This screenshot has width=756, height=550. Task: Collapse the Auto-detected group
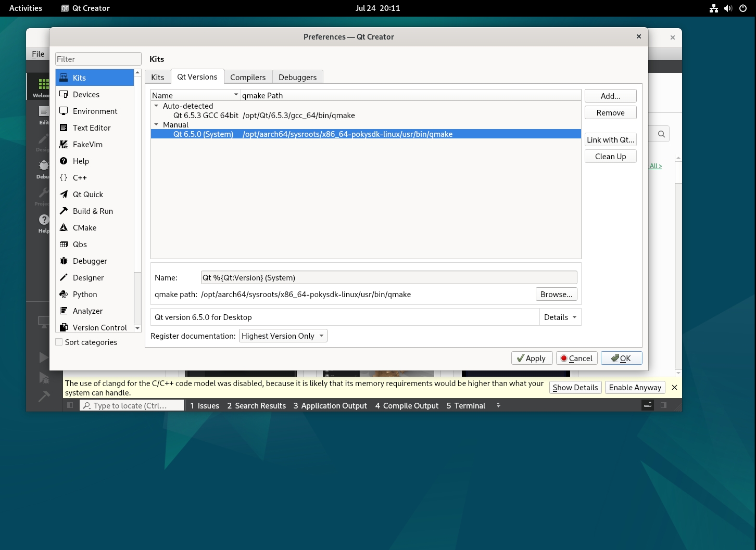156,106
